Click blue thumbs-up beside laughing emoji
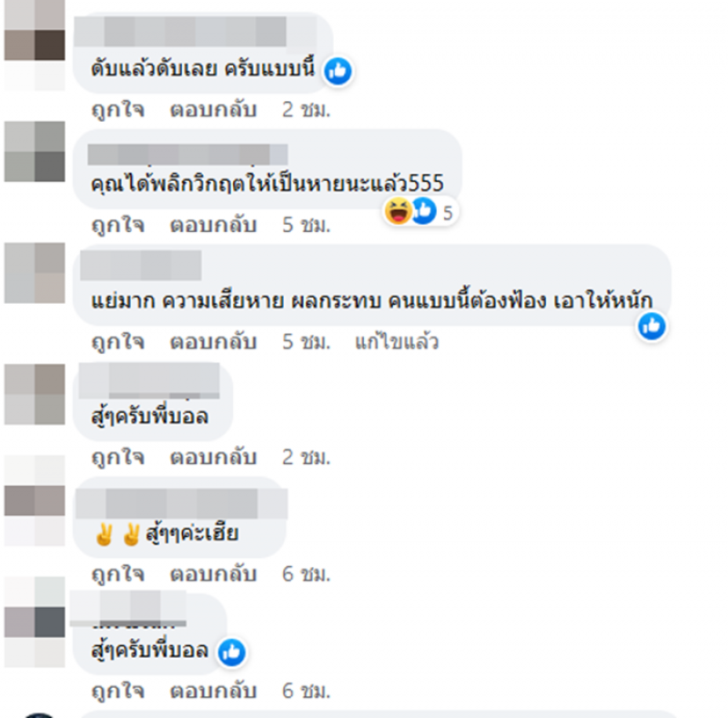This screenshot has height=718, width=728. (424, 211)
